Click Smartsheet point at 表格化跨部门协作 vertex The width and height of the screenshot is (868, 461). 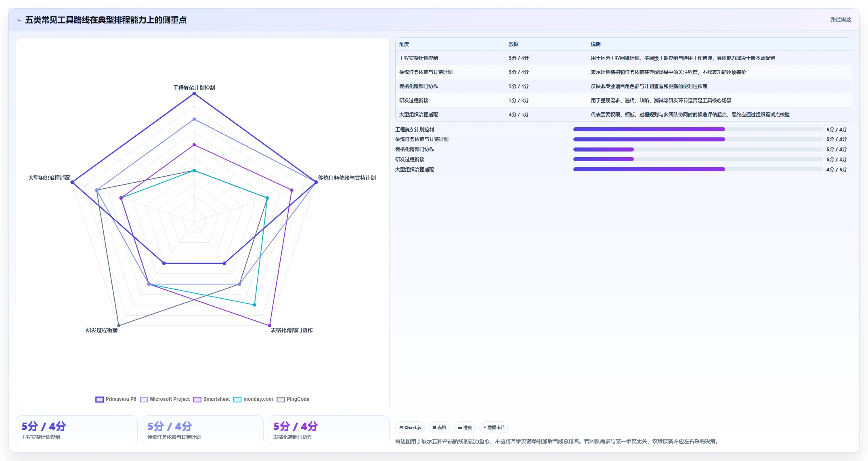pos(270,326)
